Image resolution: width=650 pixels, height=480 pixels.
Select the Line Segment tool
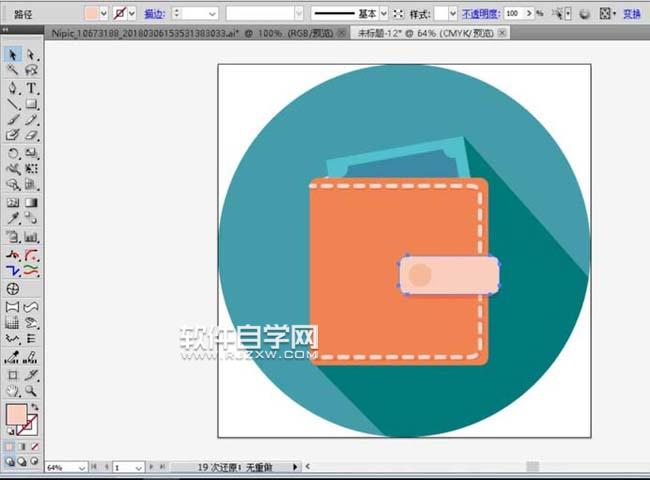(13, 104)
